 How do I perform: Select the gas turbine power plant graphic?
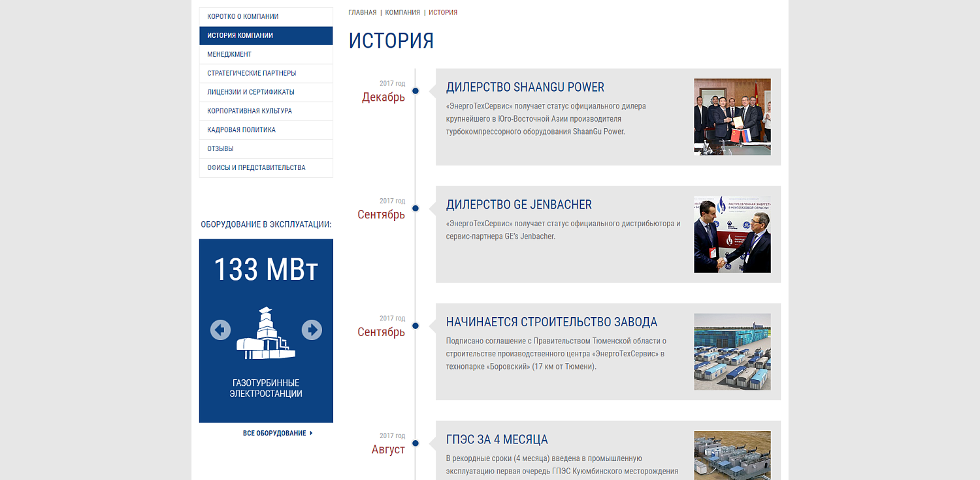pos(265,337)
